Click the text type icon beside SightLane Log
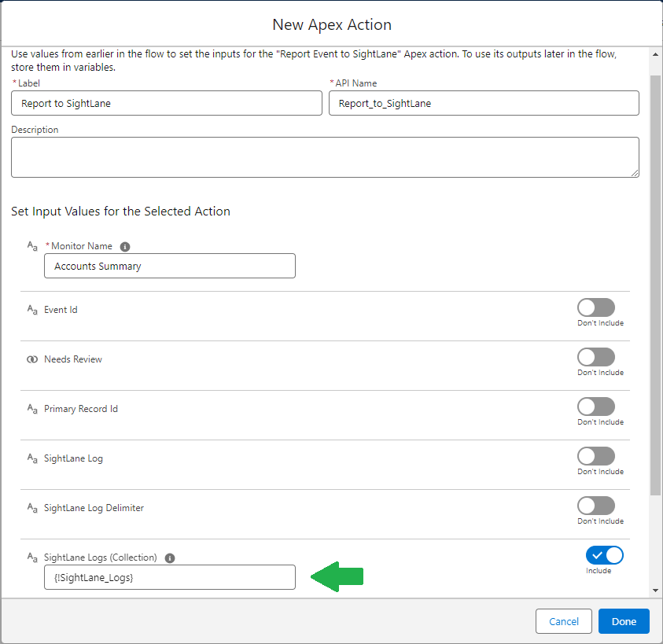The height and width of the screenshot is (644, 663). click(x=32, y=458)
